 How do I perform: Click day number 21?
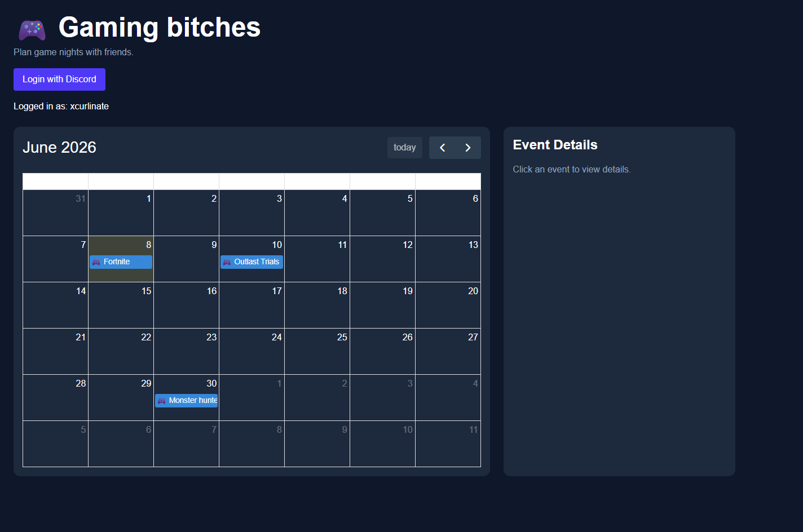coord(81,337)
